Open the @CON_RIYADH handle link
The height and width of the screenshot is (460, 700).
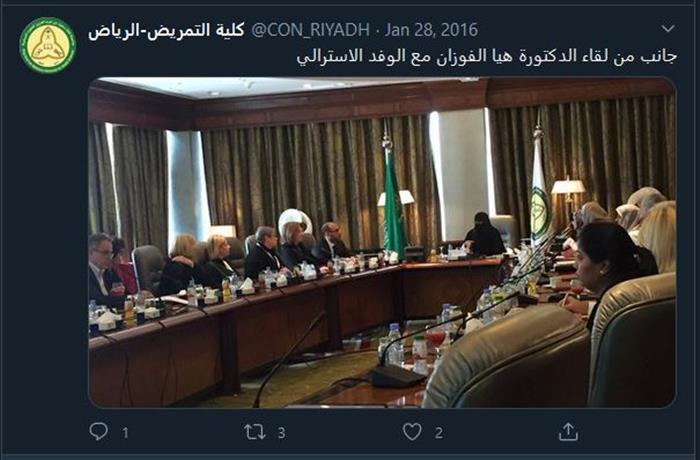(310, 30)
